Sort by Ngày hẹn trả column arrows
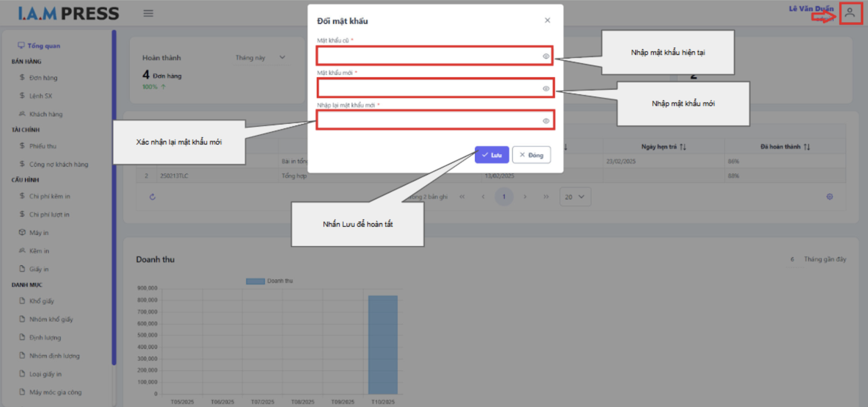The height and width of the screenshot is (407, 868). click(683, 147)
